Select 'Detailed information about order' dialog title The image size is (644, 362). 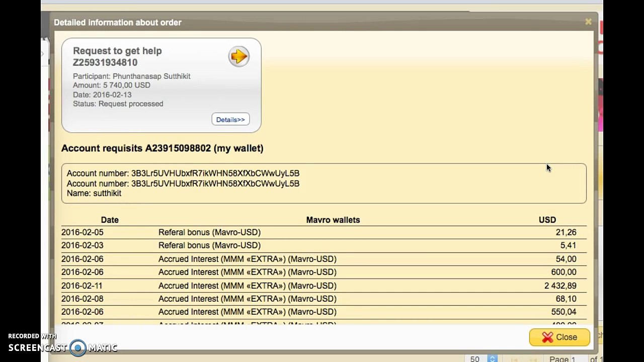click(118, 22)
